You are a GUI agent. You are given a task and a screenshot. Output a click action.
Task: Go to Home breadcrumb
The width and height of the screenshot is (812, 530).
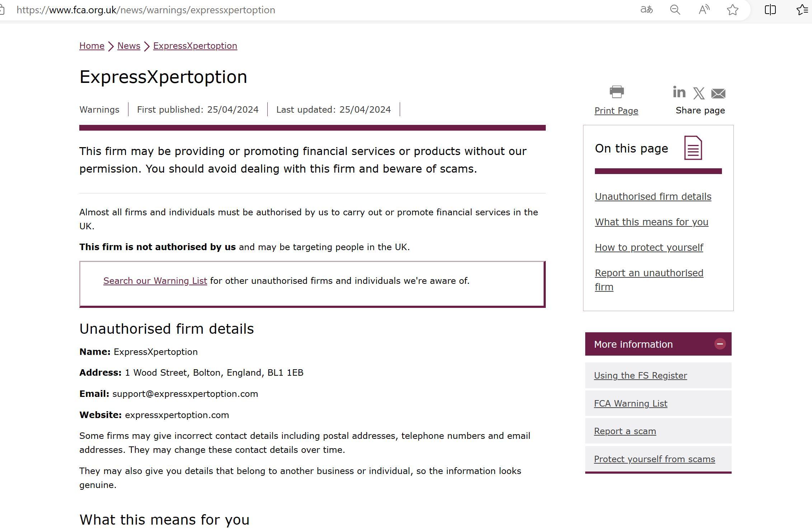pos(92,46)
